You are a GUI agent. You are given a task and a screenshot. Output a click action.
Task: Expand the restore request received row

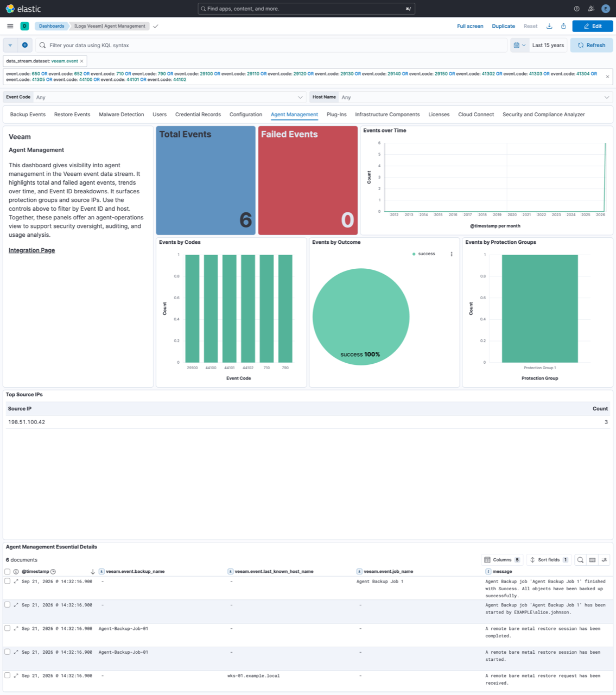point(16,676)
